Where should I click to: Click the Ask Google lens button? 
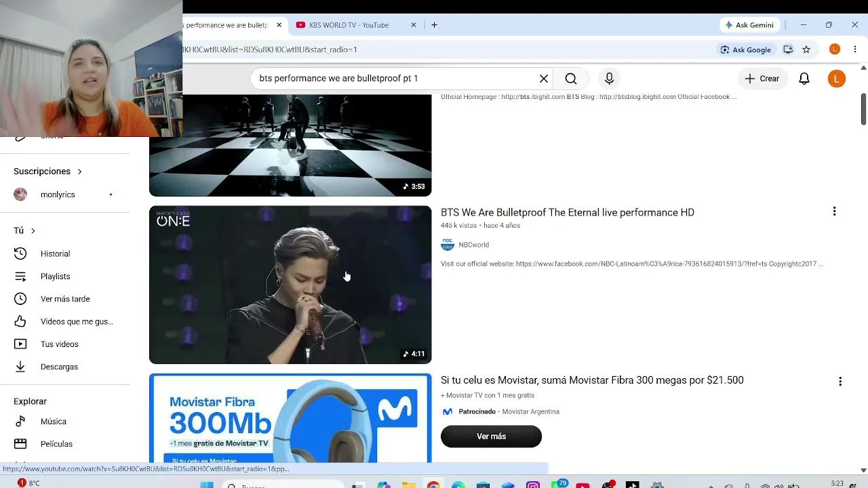coord(745,49)
